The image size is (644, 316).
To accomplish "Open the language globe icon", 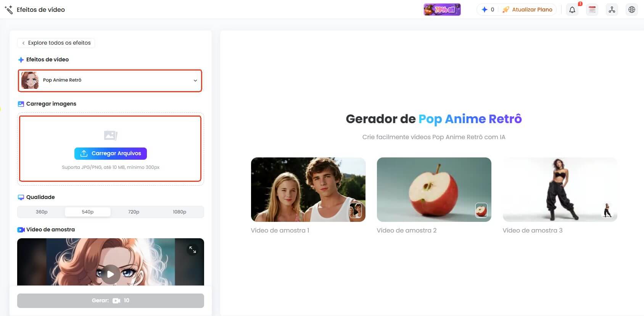I will [632, 10].
